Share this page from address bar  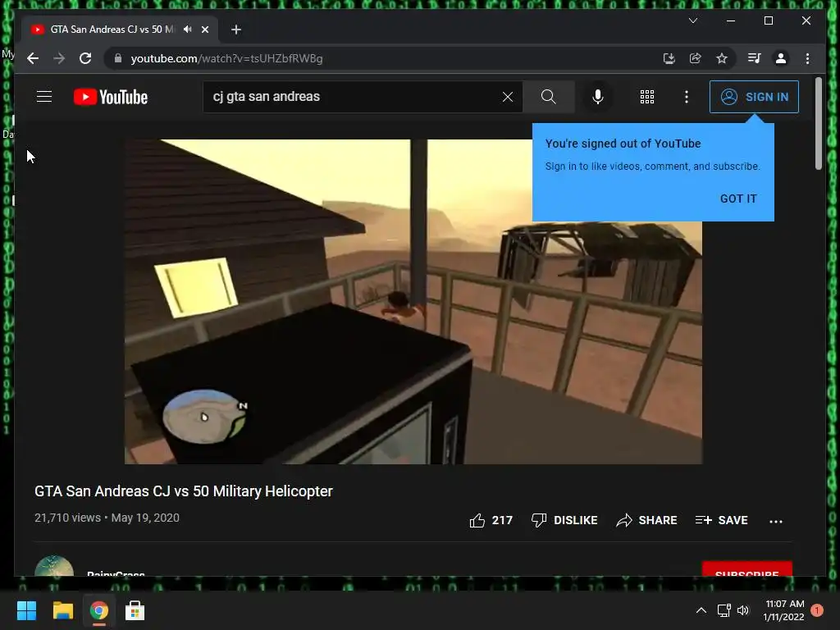point(695,58)
